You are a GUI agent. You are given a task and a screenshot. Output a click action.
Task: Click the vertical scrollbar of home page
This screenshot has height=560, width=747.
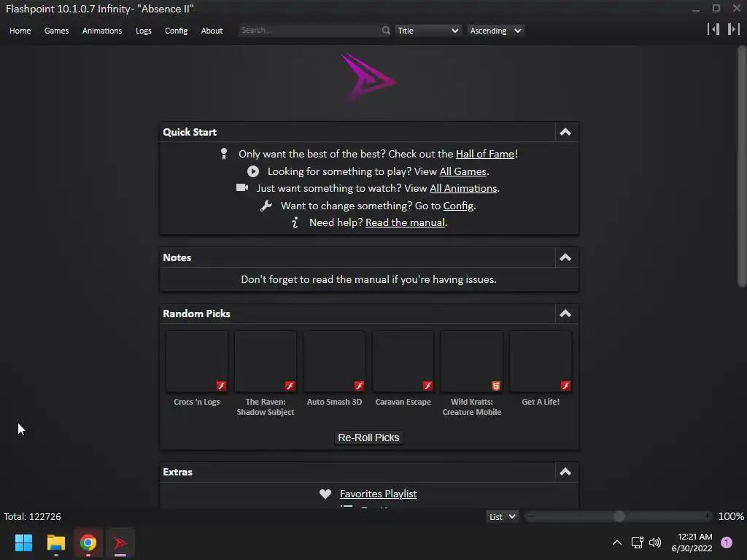(742, 166)
